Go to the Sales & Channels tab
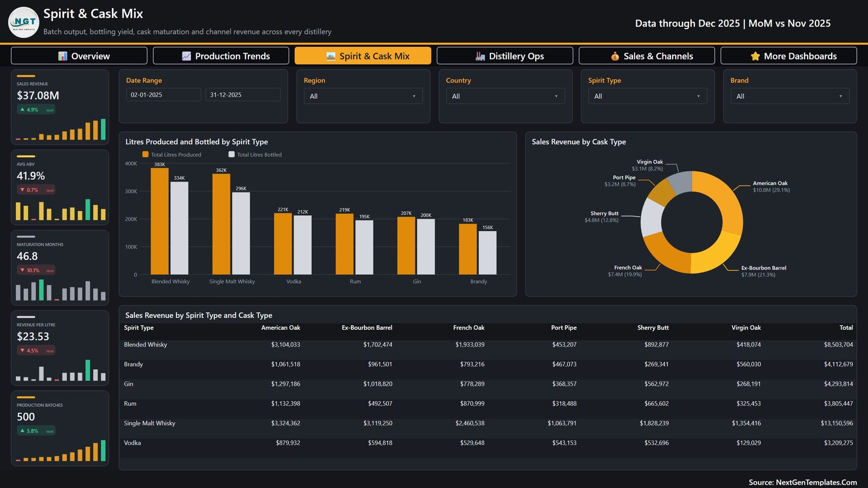This screenshot has width=868, height=488. pyautogui.click(x=647, y=56)
